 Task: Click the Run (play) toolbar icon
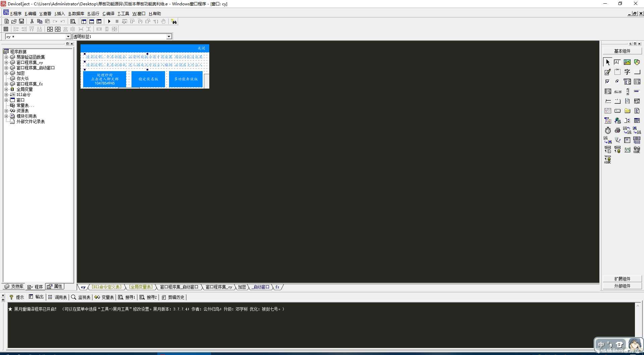[109, 21]
